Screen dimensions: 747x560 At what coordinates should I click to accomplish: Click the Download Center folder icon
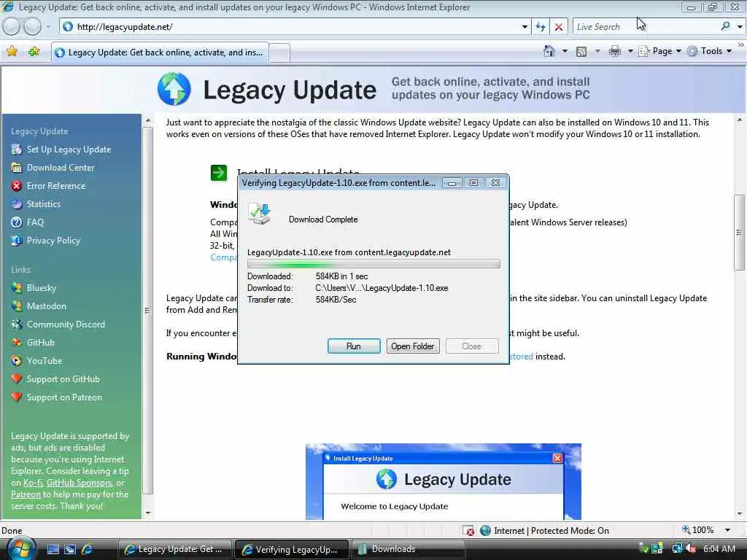coord(17,168)
